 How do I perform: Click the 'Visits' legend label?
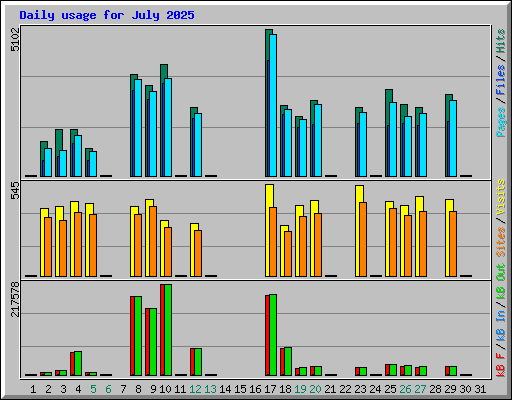point(501,198)
